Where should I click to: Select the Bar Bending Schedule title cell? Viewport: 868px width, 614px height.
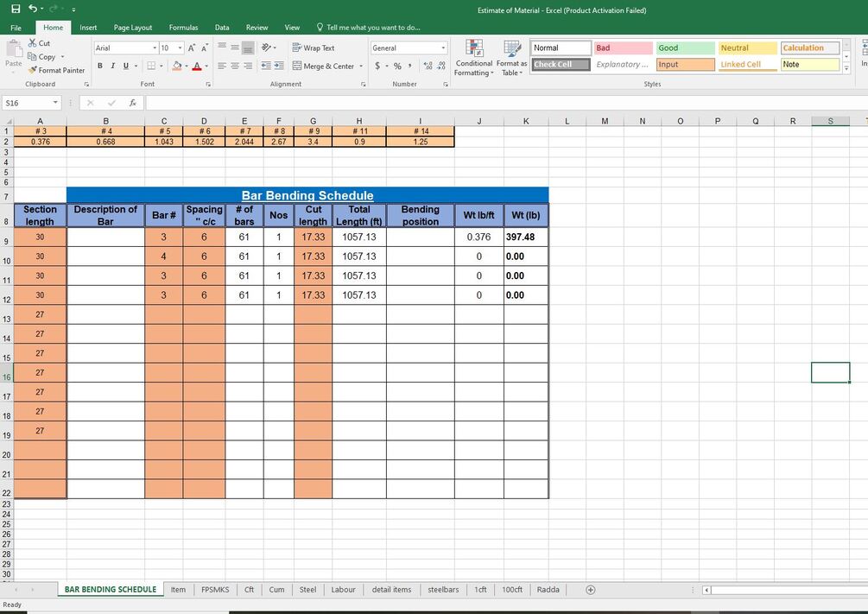coord(307,195)
